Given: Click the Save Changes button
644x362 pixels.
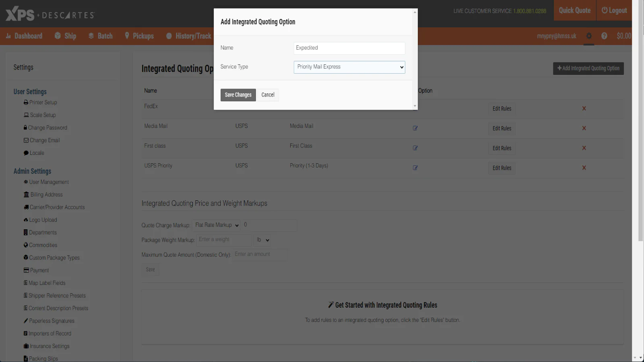Looking at the screenshot, I should (x=238, y=95).
